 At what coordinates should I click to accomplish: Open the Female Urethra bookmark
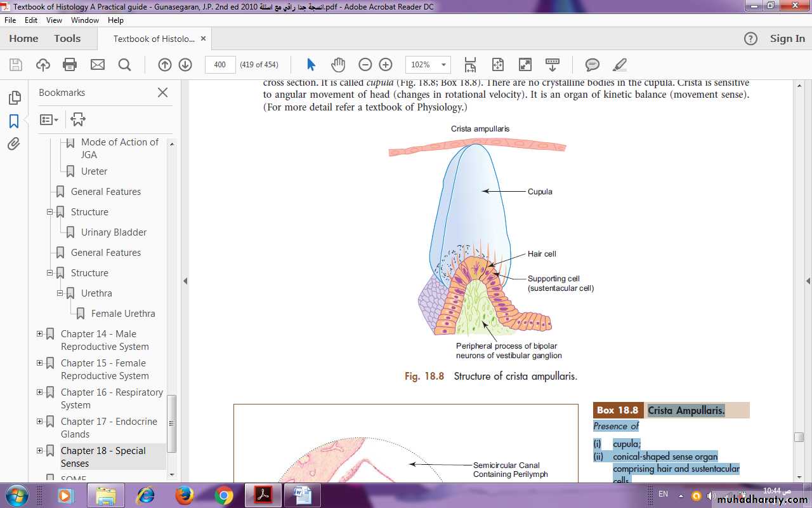click(123, 314)
